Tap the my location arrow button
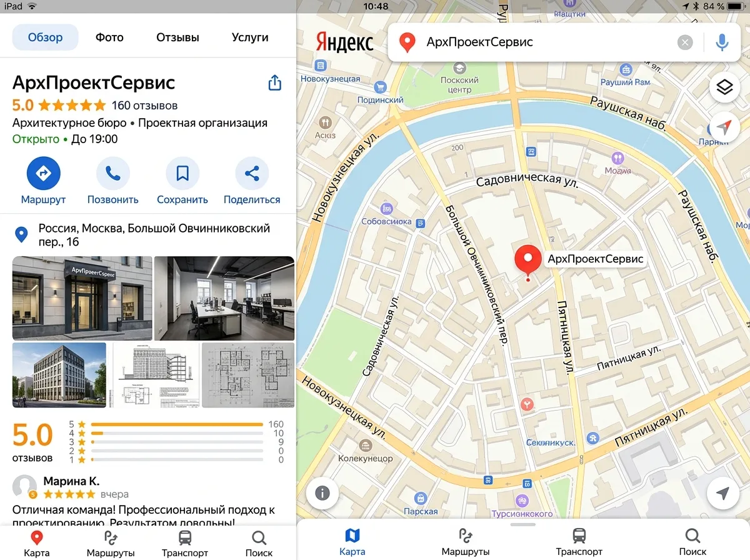Viewport: 750px width, 560px height. pyautogui.click(x=722, y=494)
